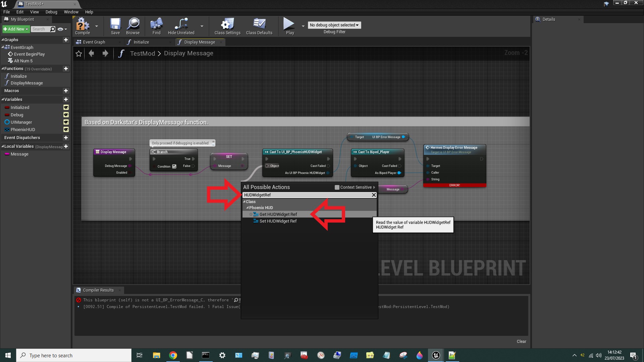Navigate back in graph history
The image size is (644, 362).
[x=91, y=53]
